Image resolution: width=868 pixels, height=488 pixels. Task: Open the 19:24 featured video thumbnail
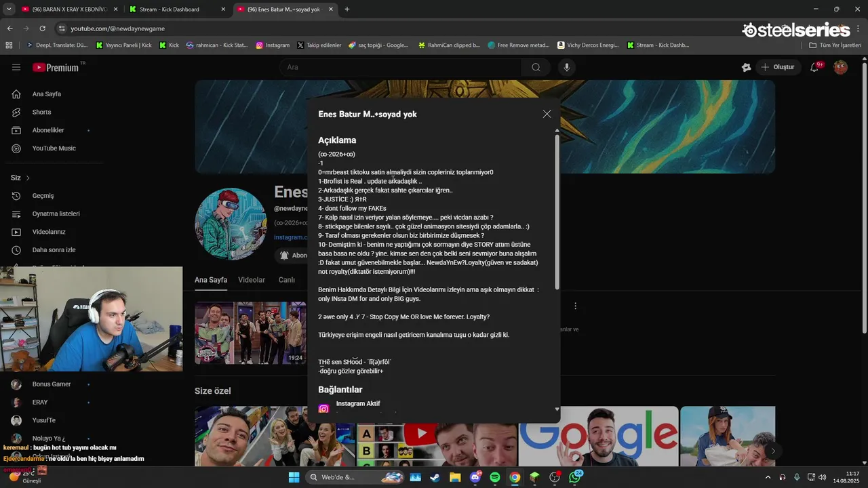click(x=250, y=333)
